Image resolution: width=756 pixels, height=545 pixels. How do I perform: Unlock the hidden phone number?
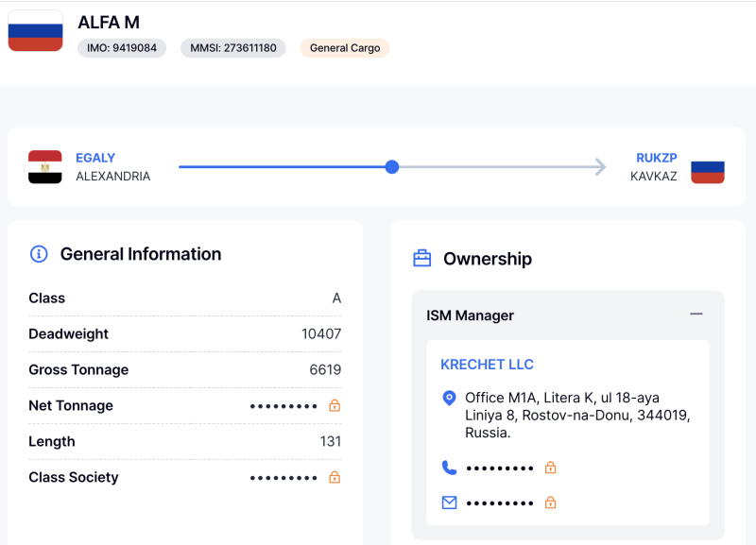click(x=551, y=468)
